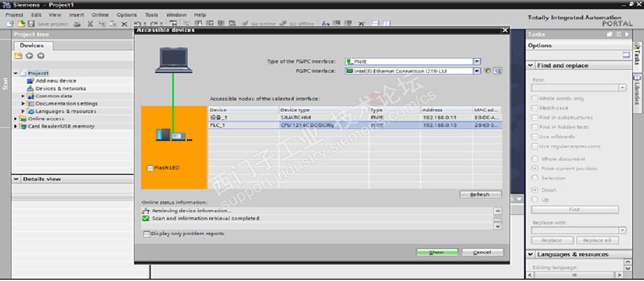Screen dimensions: 644x281
Task: Expand Card Reader/USB memory node
Action: 16,126
